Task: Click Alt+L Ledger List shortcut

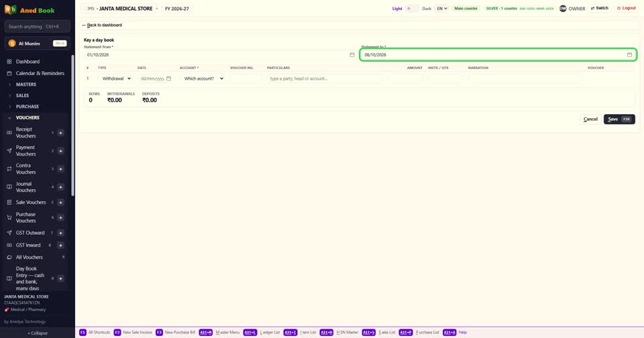Action: pyautogui.click(x=262, y=332)
